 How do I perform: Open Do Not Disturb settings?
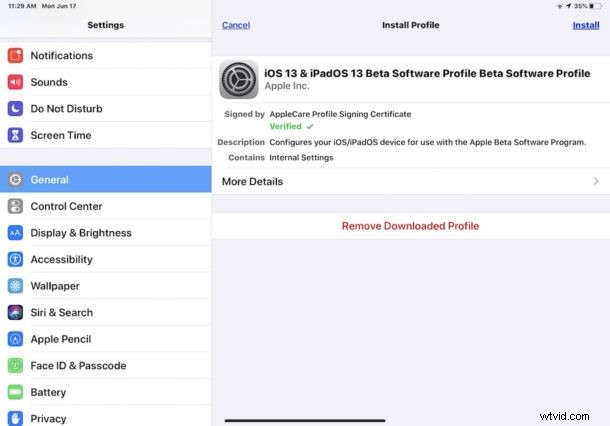point(106,109)
